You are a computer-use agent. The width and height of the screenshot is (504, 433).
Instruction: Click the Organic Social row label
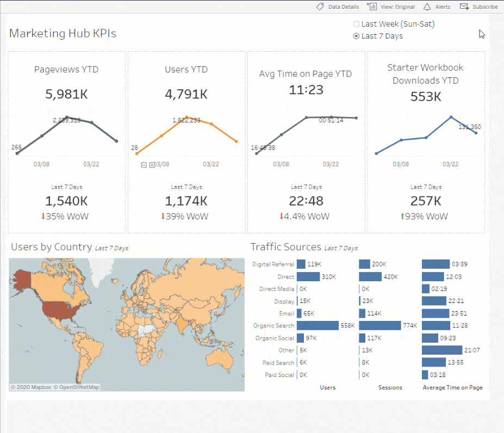coord(275,338)
